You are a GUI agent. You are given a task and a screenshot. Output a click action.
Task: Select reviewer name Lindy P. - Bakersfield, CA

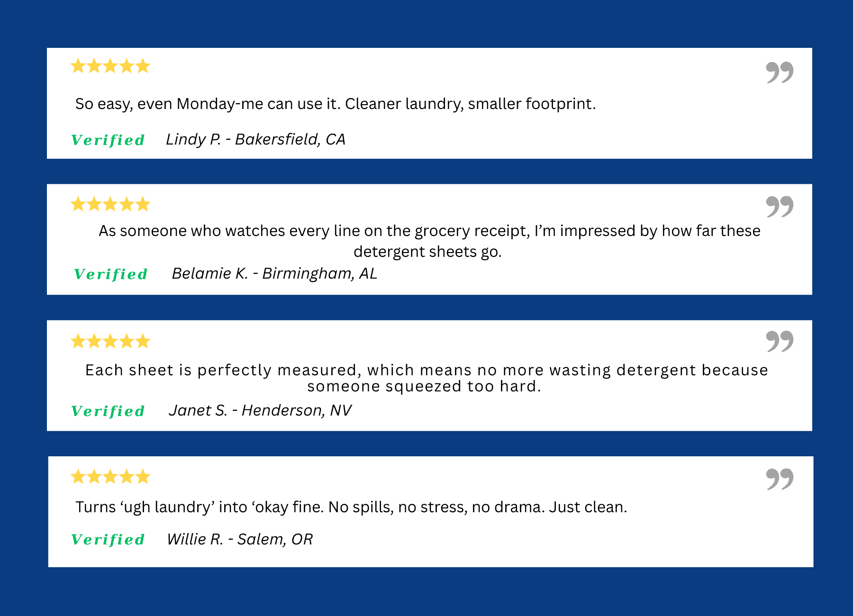click(x=255, y=139)
